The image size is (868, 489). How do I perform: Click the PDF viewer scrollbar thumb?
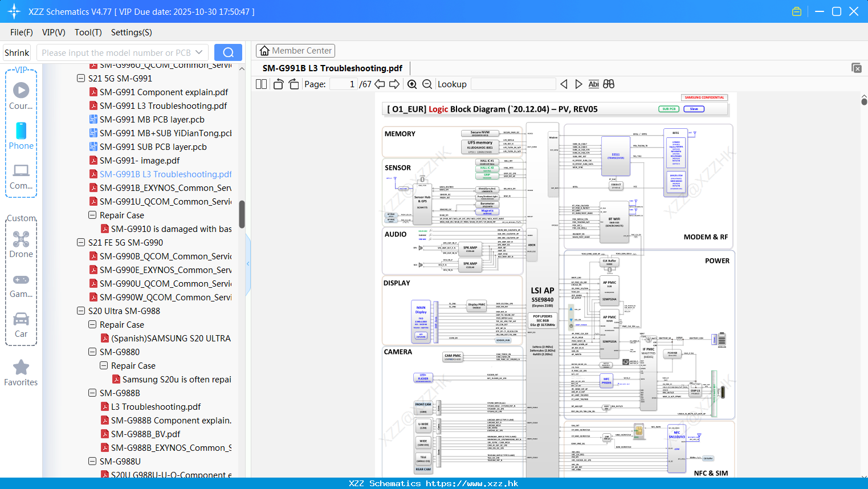(x=864, y=102)
